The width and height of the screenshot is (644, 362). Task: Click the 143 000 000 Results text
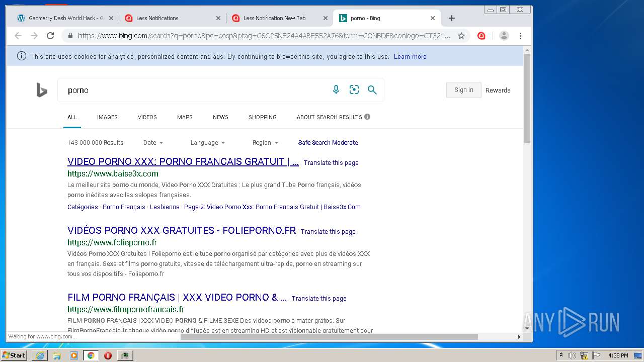95,143
